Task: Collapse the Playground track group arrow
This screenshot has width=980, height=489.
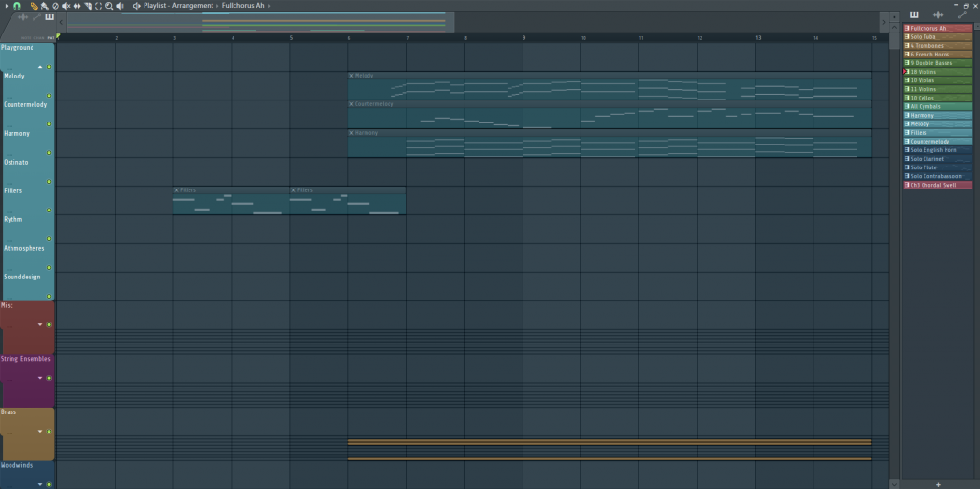Action: click(x=40, y=68)
